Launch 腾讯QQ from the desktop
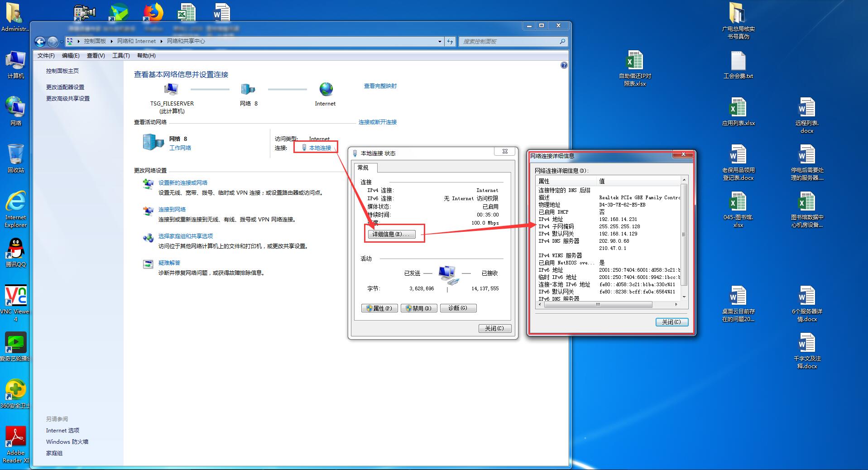Image resolution: width=868 pixels, height=470 pixels. tap(16, 252)
